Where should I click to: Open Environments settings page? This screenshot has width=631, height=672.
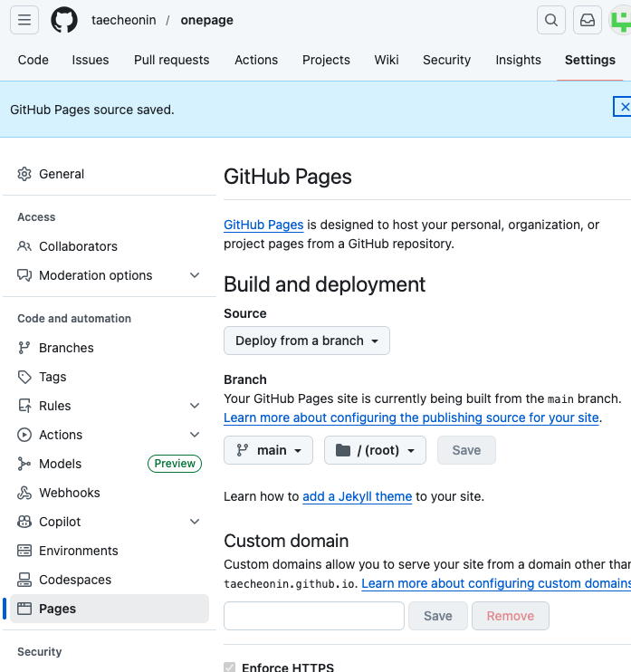110,551
